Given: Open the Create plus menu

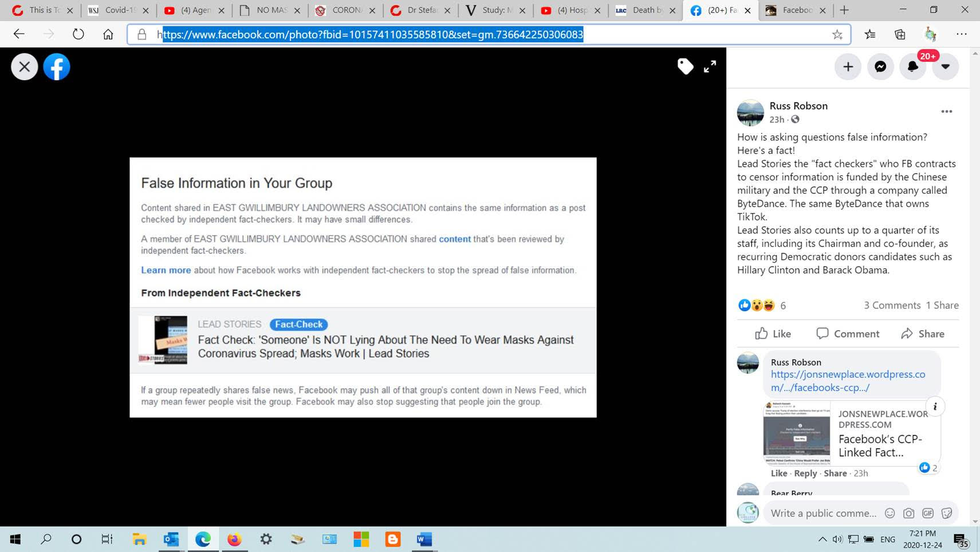Looking at the screenshot, I should pos(848,66).
